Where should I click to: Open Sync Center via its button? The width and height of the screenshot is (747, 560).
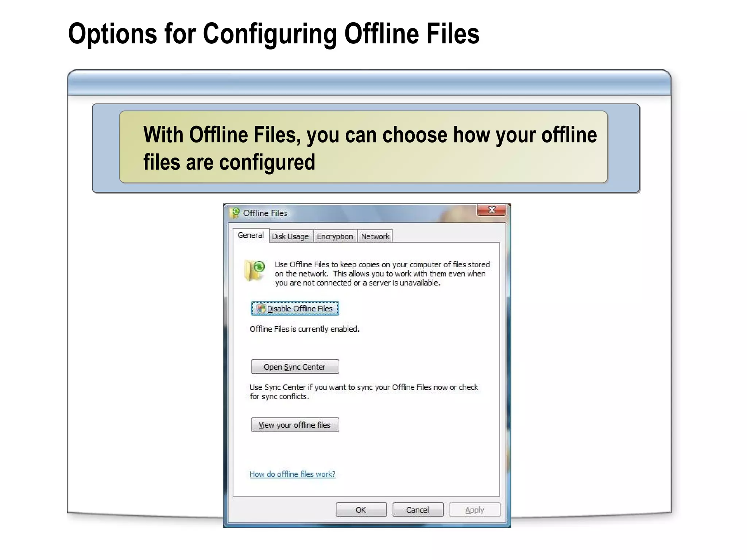tap(295, 367)
